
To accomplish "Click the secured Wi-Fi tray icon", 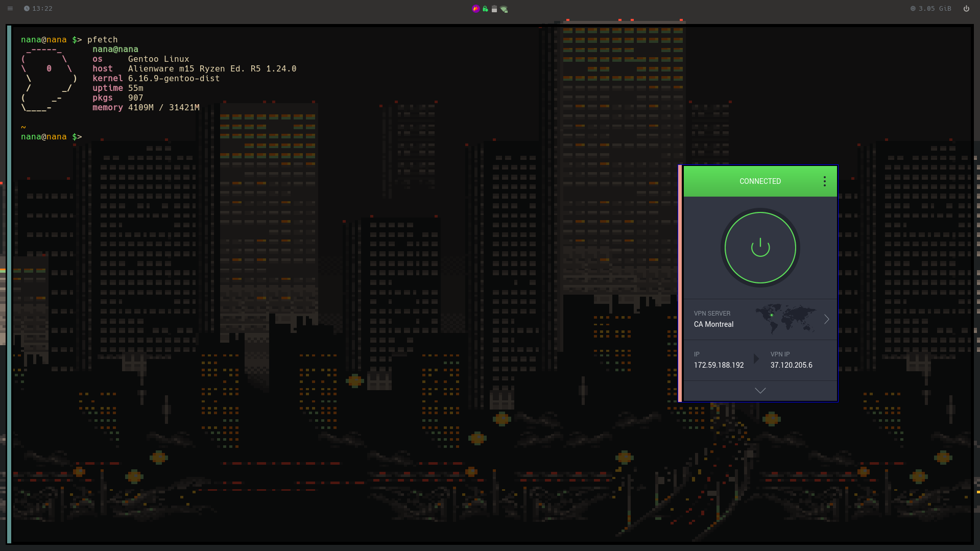I will click(x=504, y=9).
